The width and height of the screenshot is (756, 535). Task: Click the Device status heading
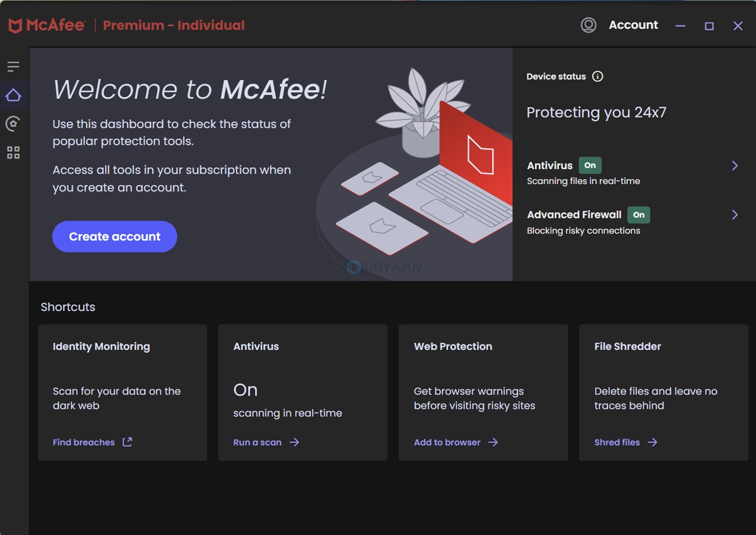tap(556, 77)
